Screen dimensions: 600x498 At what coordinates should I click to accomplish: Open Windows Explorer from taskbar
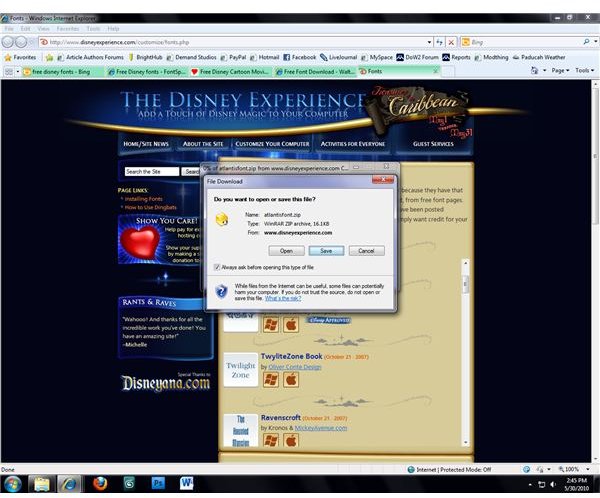point(42,484)
